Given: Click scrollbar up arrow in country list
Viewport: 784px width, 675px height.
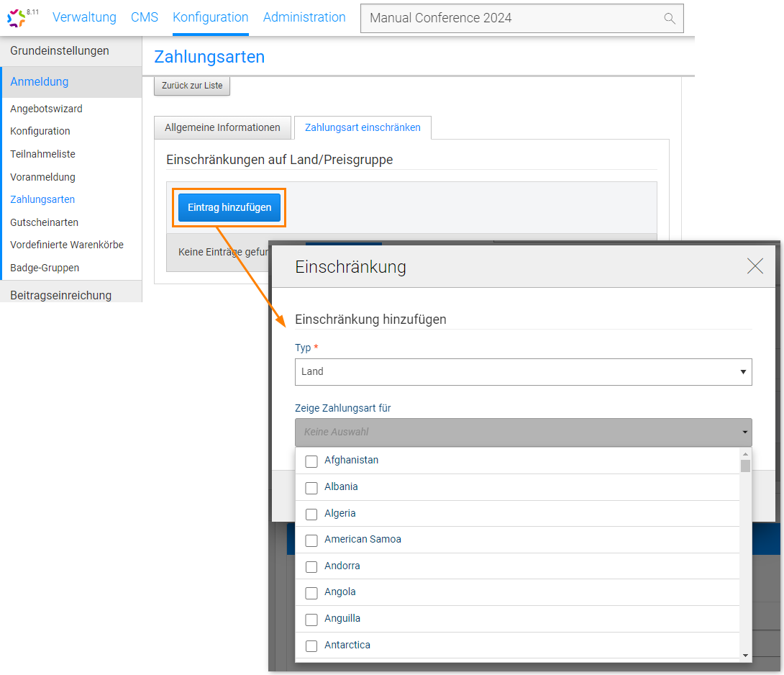Looking at the screenshot, I should coord(746,453).
